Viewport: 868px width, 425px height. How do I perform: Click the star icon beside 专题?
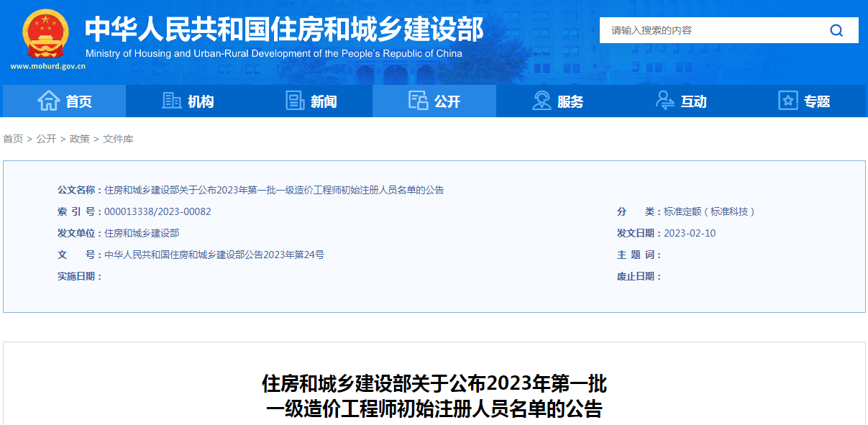[788, 101]
